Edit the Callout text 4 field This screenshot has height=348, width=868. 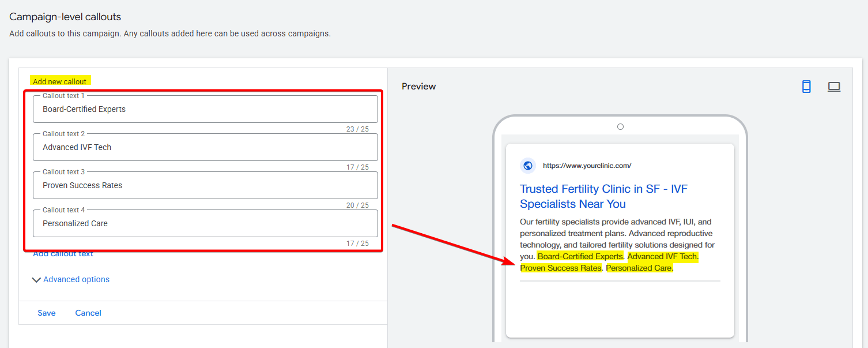point(205,223)
